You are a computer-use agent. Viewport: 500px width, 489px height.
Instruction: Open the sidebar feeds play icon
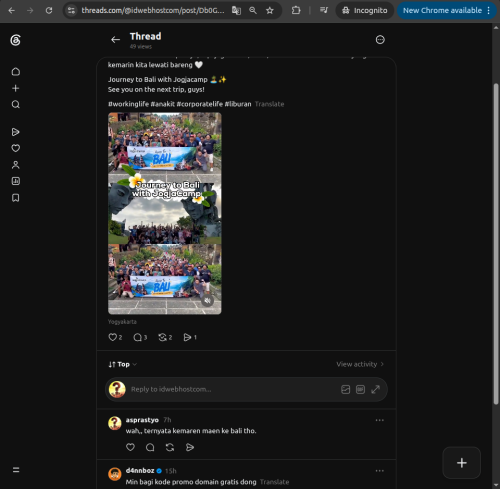(16, 132)
